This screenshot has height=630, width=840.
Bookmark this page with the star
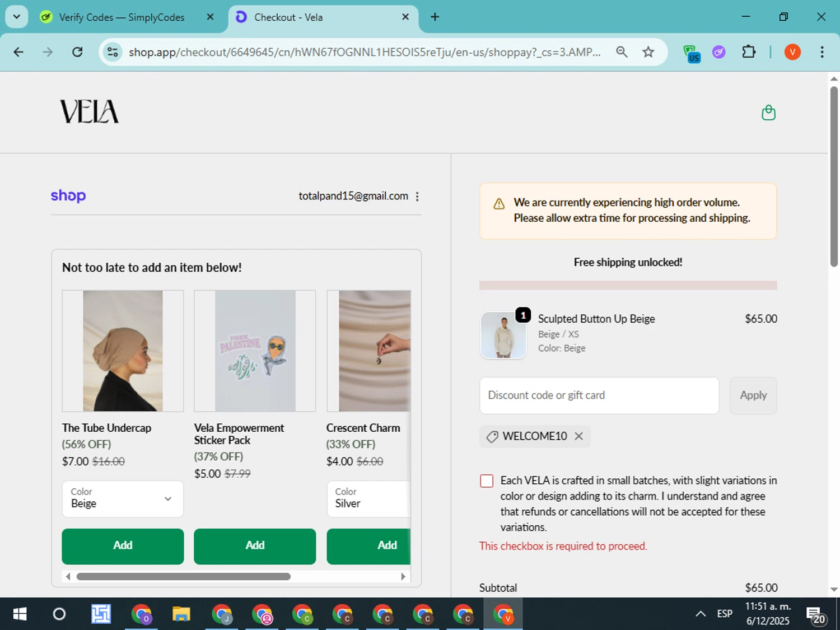648,52
